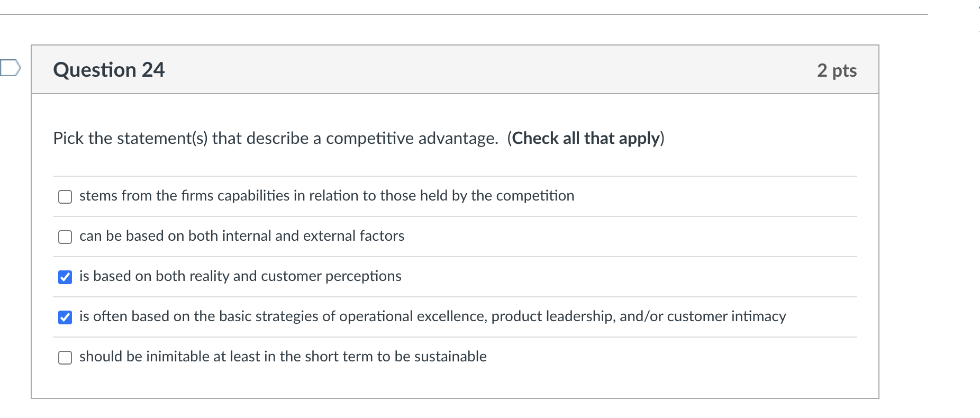Viewport: 980px width, 418px height.
Task: Uncheck "is based on both reality and customer perceptions"
Action: tap(65, 277)
